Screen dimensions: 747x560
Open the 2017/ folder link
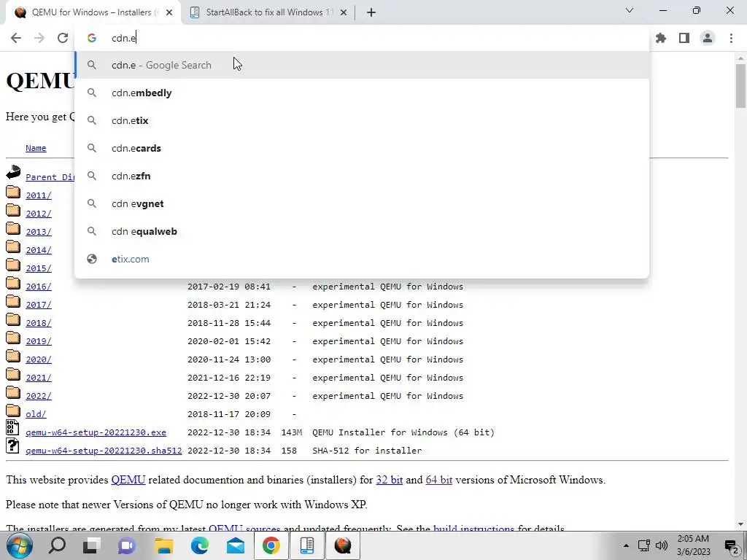[x=39, y=305]
